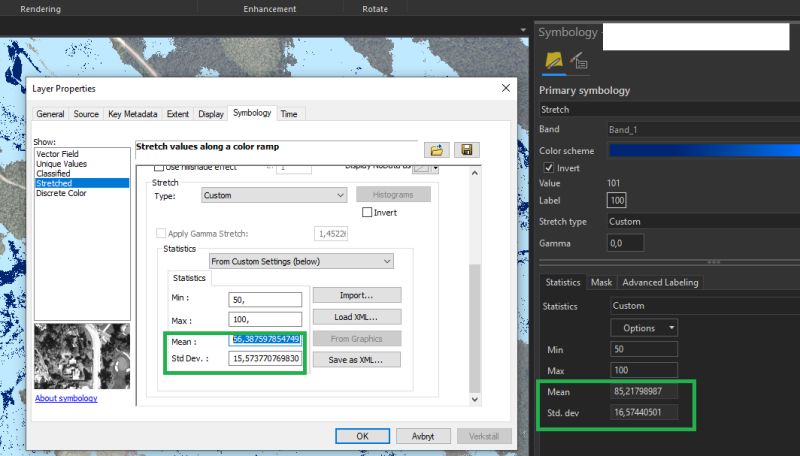Open primary symbology Stretch dropdown

click(x=669, y=110)
